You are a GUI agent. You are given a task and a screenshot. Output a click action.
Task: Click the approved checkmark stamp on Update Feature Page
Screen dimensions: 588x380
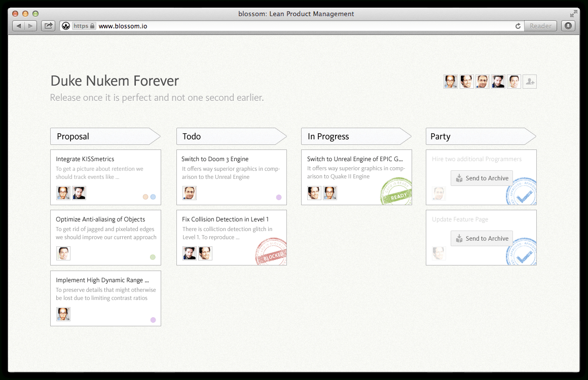pyautogui.click(x=522, y=252)
